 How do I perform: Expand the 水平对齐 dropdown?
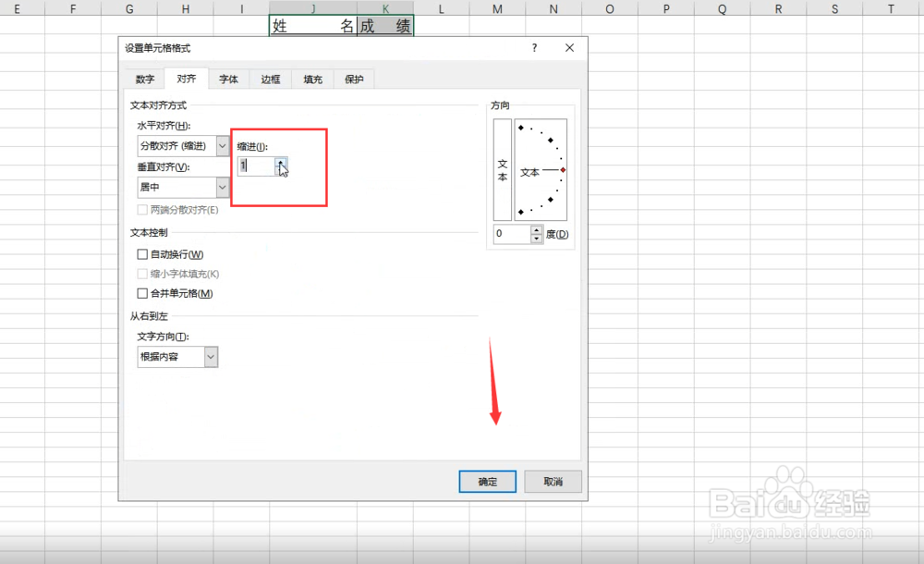coord(222,146)
